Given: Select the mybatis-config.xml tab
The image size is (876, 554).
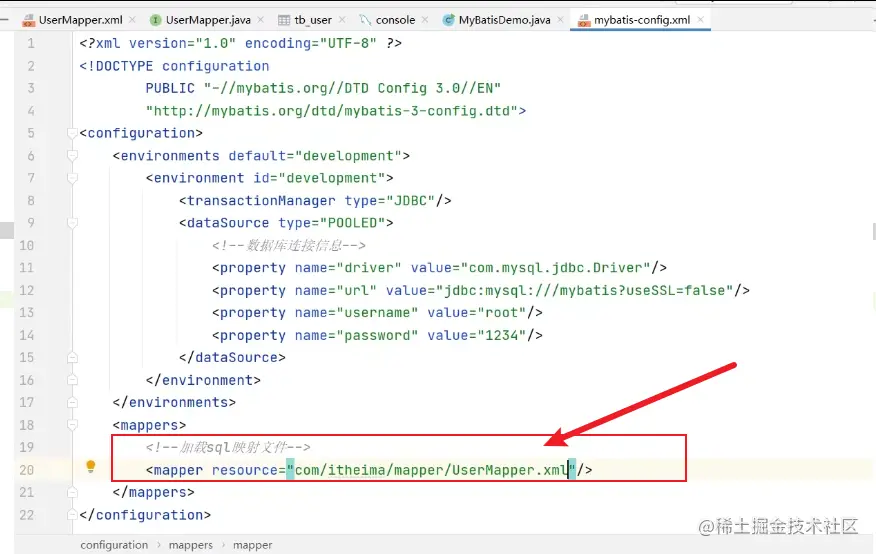Looking at the screenshot, I should 642,20.
